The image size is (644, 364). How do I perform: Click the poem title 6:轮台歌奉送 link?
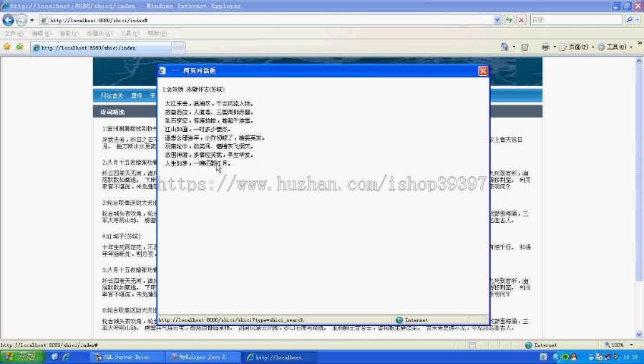click(130, 310)
